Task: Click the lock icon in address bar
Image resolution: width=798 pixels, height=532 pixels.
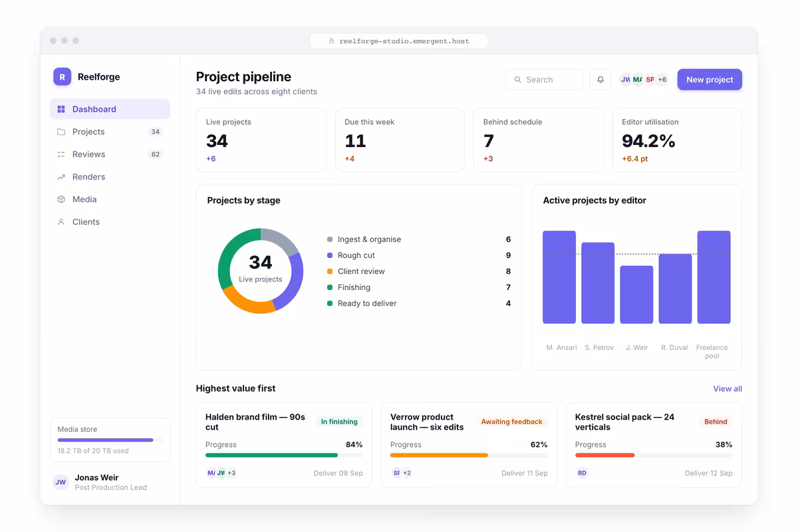Action: click(332, 41)
